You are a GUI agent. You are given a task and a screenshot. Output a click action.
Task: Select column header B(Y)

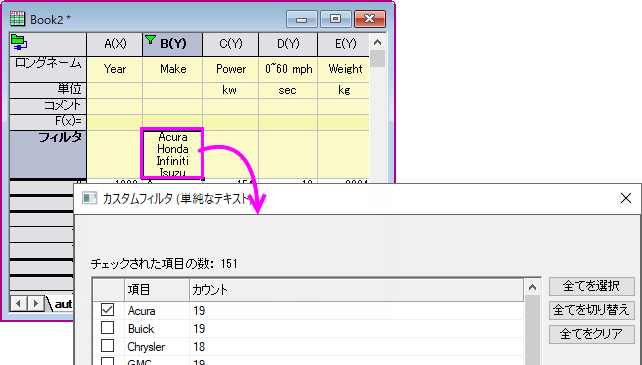coord(172,44)
